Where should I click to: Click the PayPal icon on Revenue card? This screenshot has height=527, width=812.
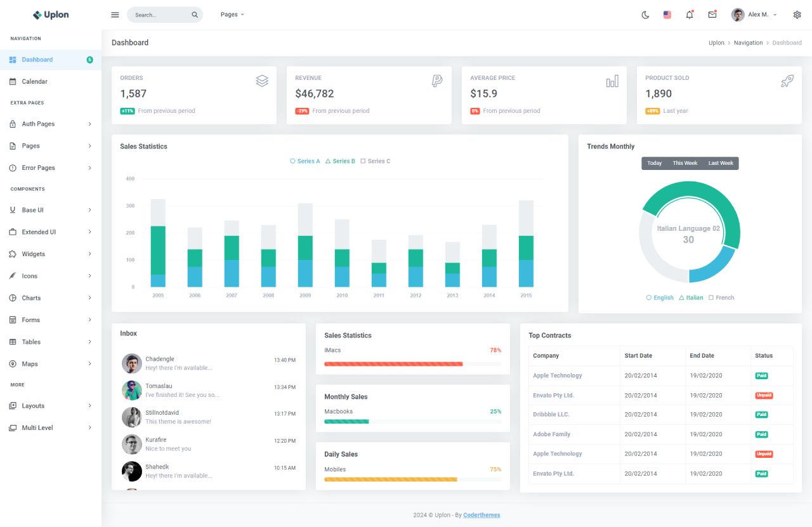tap(437, 81)
